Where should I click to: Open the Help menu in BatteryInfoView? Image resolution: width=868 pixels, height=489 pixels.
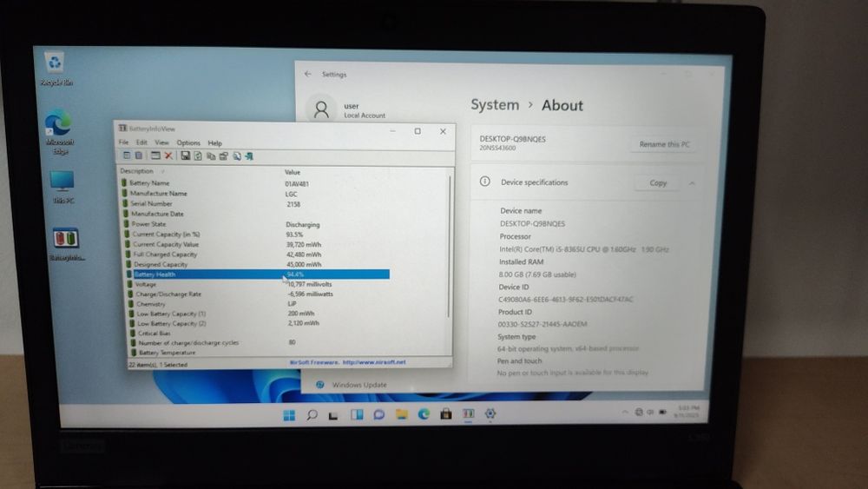pos(214,143)
